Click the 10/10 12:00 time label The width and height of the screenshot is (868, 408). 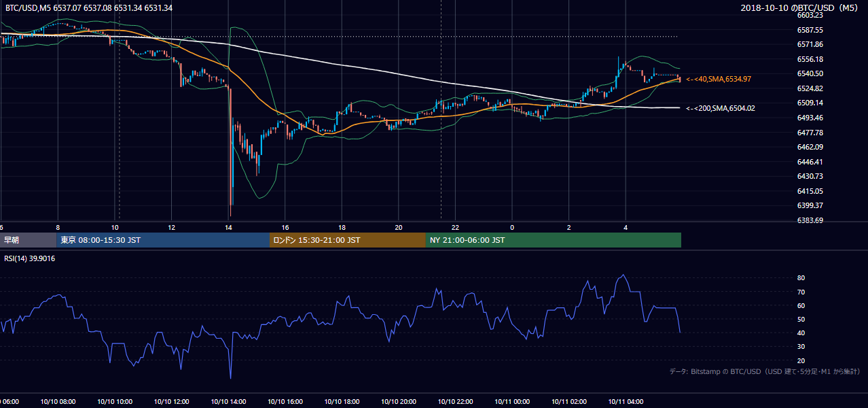[172, 402]
